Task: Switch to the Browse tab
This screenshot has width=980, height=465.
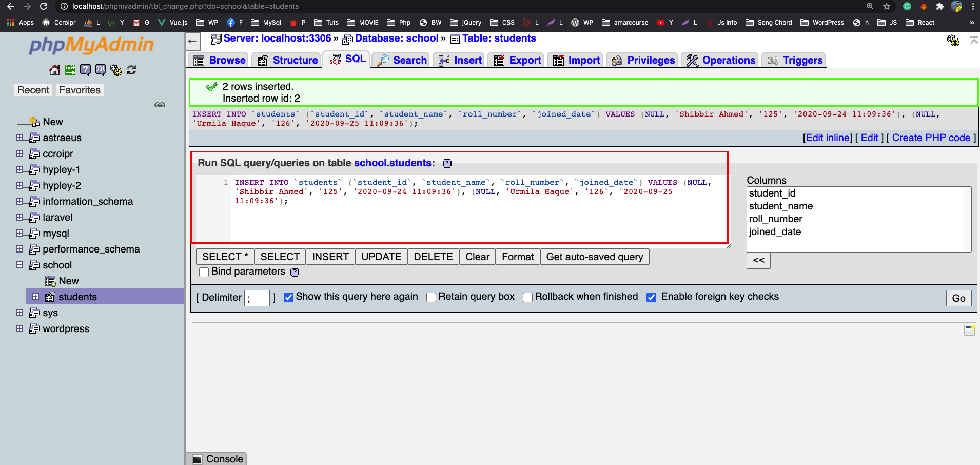Action: point(219,60)
